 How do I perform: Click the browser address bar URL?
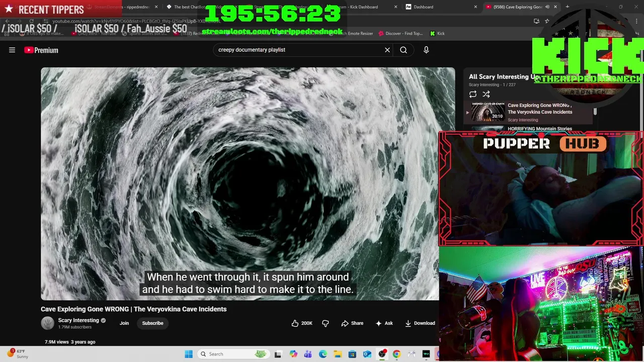click(x=136, y=21)
